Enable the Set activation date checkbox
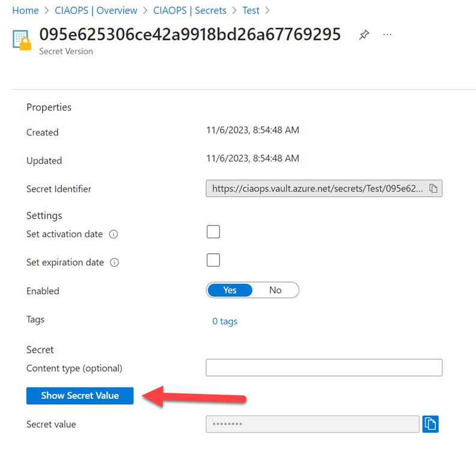Viewport: 476px width, 462px height. point(213,232)
